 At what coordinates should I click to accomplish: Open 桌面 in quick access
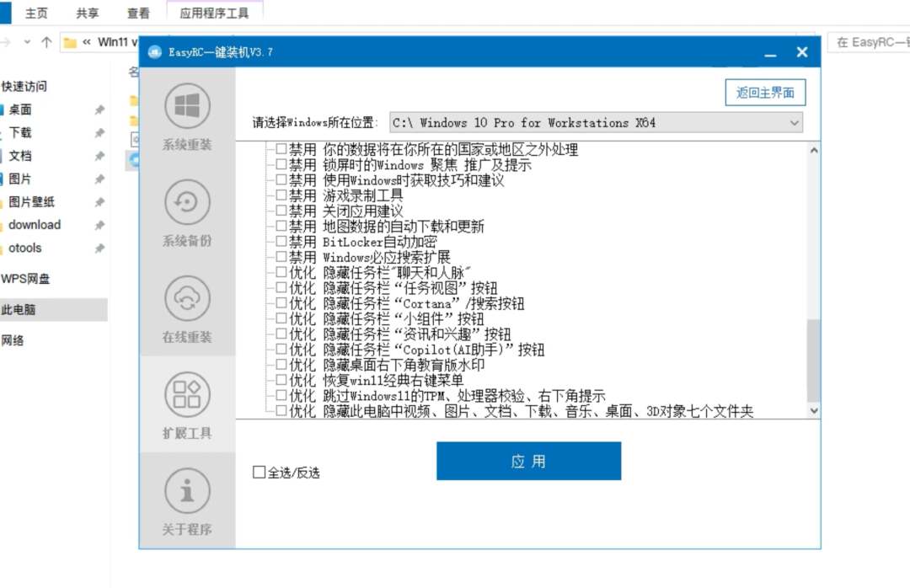coord(20,110)
